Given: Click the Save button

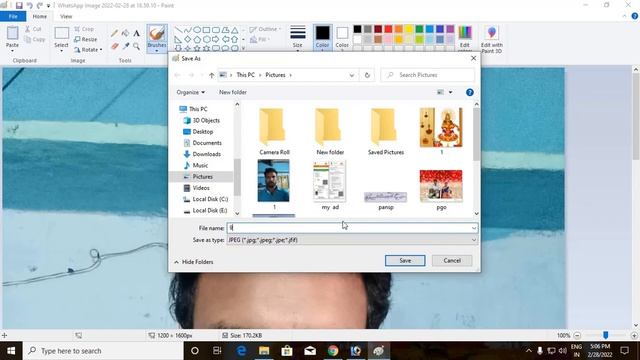Looking at the screenshot, I should 405,260.
